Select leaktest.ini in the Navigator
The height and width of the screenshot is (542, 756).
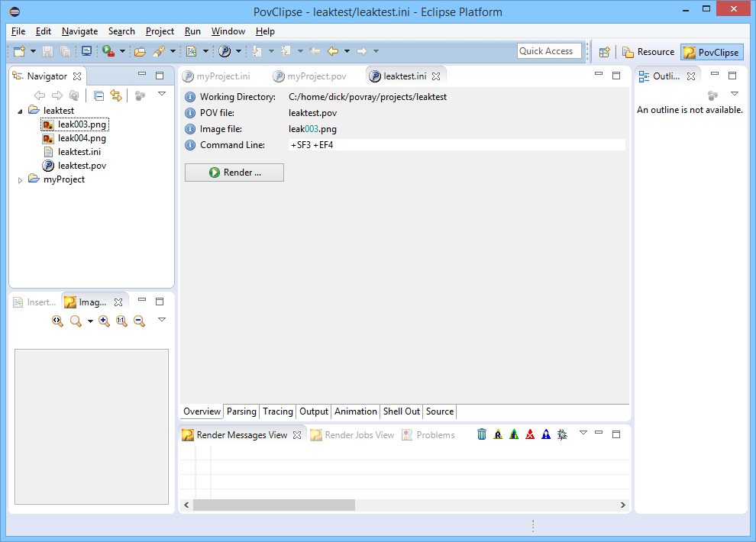coord(73,152)
